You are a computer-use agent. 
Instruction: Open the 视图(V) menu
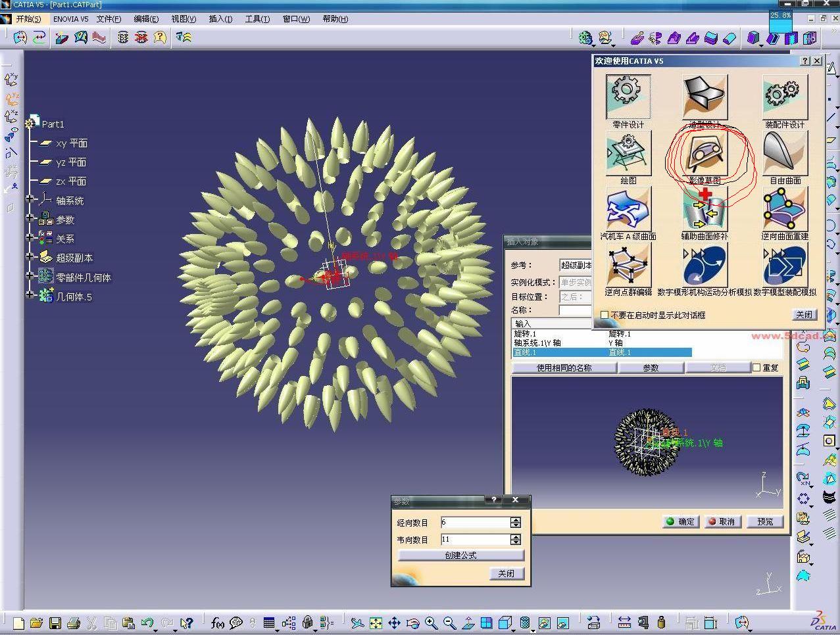(x=184, y=19)
